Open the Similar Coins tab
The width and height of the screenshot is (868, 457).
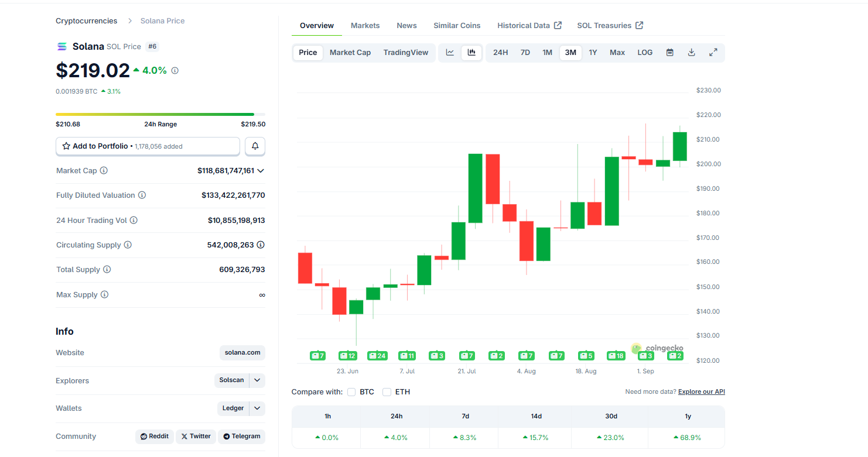pyautogui.click(x=457, y=26)
